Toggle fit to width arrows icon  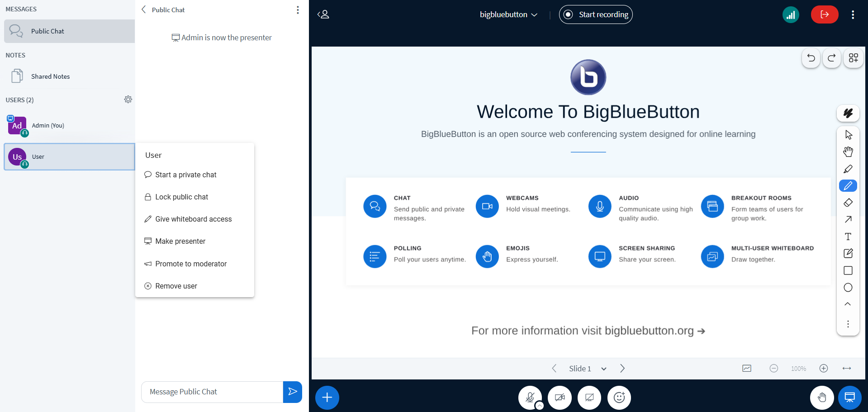click(847, 369)
